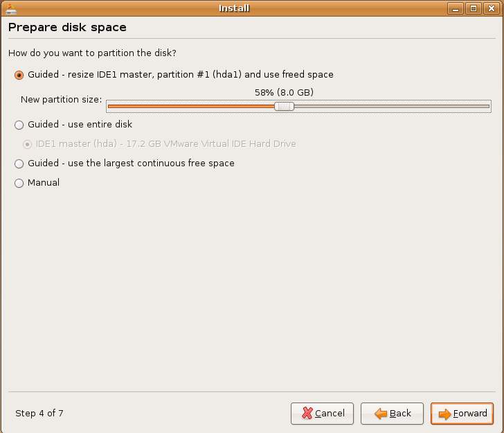Click the red X icon on Cancel
Viewport: 504px width, 433px height.
point(306,414)
